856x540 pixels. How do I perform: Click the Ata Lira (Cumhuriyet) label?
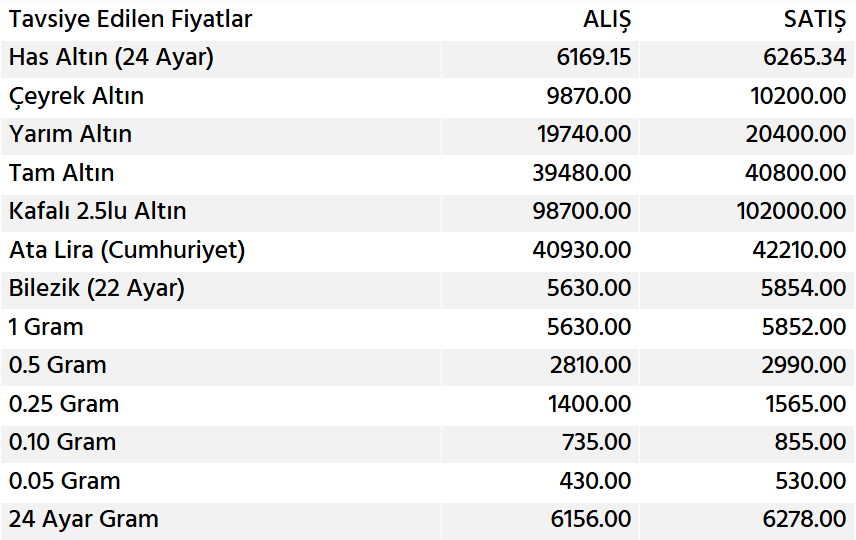pos(126,250)
